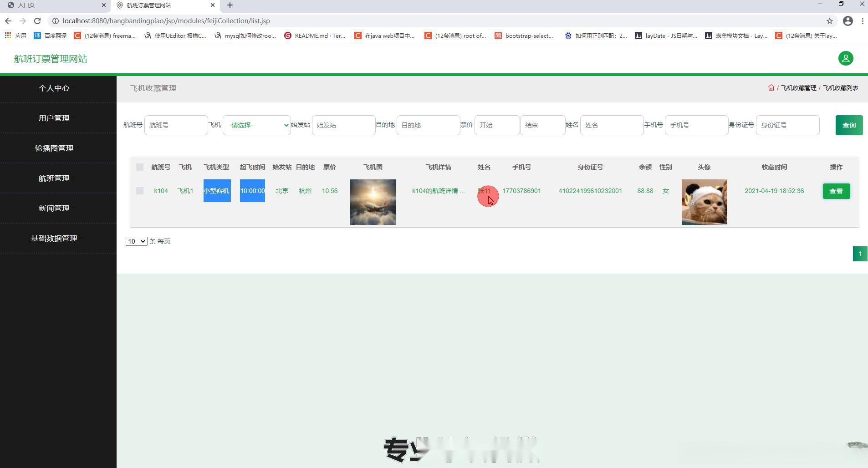Open 关于lay... bookmark
The width and height of the screenshot is (868, 468).
point(806,36)
